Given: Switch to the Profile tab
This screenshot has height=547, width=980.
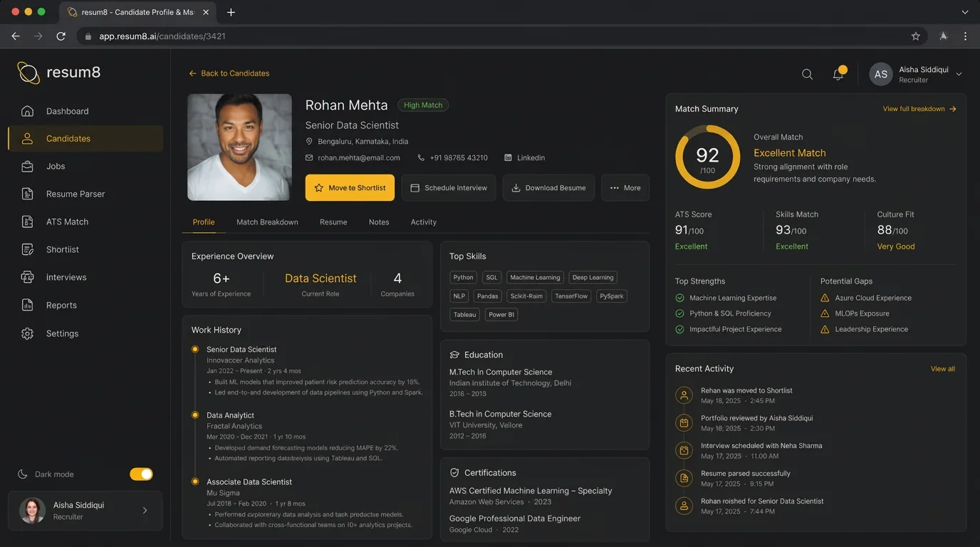Looking at the screenshot, I should pyautogui.click(x=204, y=222).
